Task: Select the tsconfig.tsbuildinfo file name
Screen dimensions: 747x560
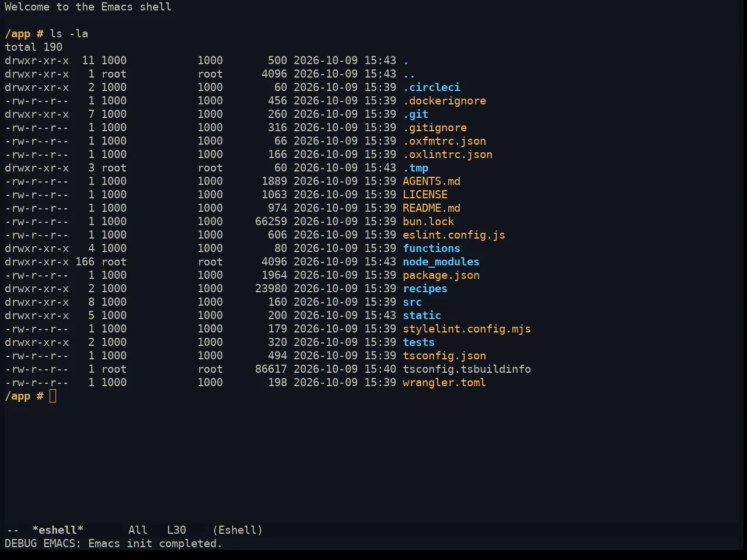Action: (x=467, y=369)
